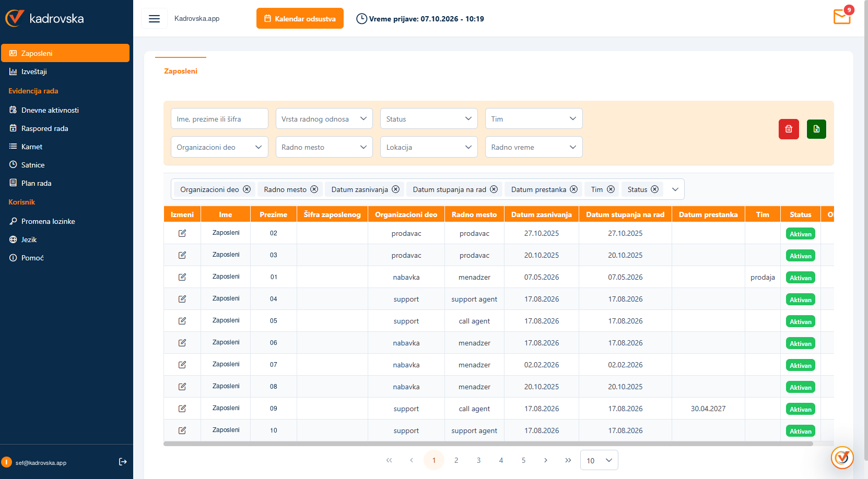Log out using the sign-out icon
This screenshot has height=479, width=868.
click(x=123, y=462)
